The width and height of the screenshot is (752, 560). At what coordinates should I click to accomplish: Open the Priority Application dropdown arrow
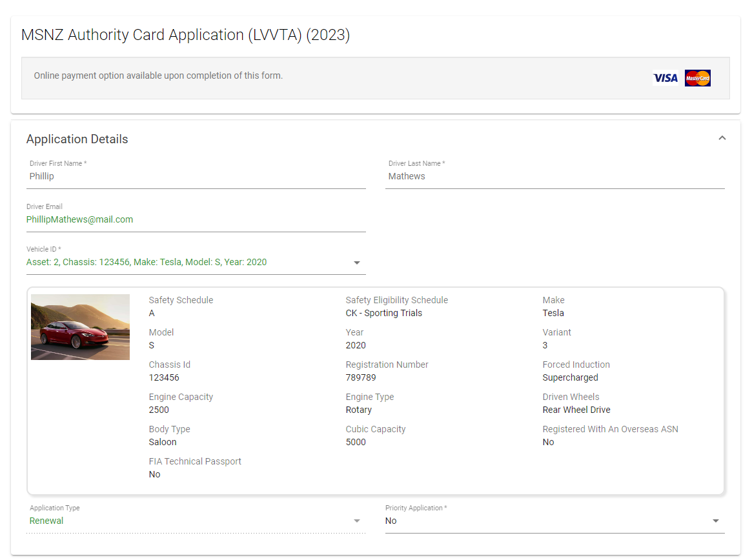716,521
